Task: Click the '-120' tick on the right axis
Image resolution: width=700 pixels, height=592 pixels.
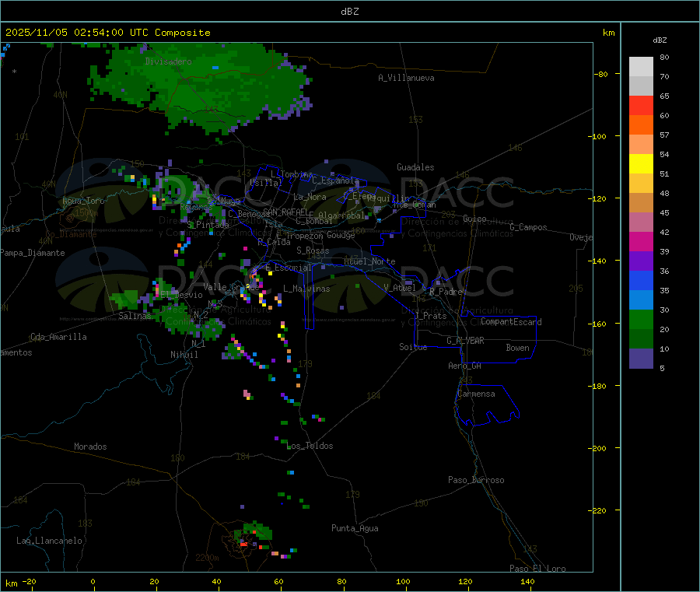Action: point(597,198)
